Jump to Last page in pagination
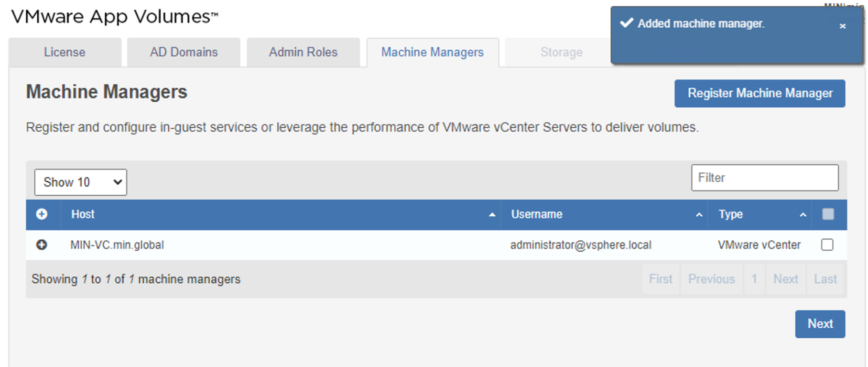 pos(825,279)
